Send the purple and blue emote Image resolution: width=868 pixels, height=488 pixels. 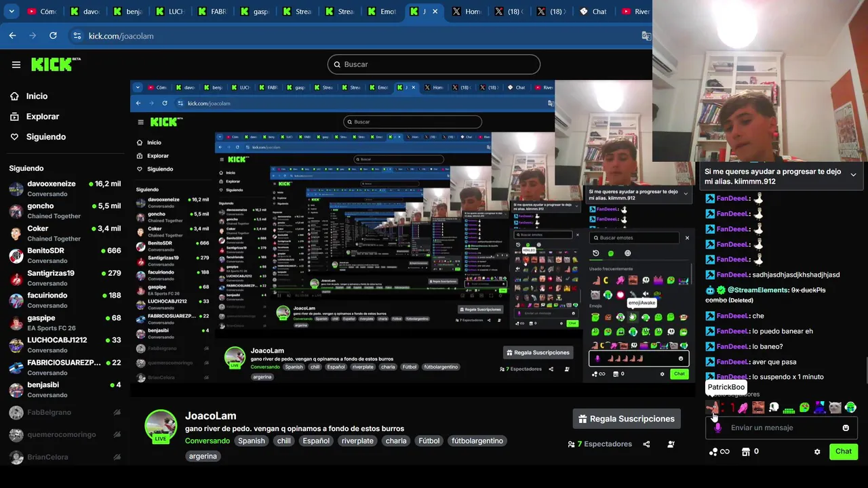pos(820,407)
